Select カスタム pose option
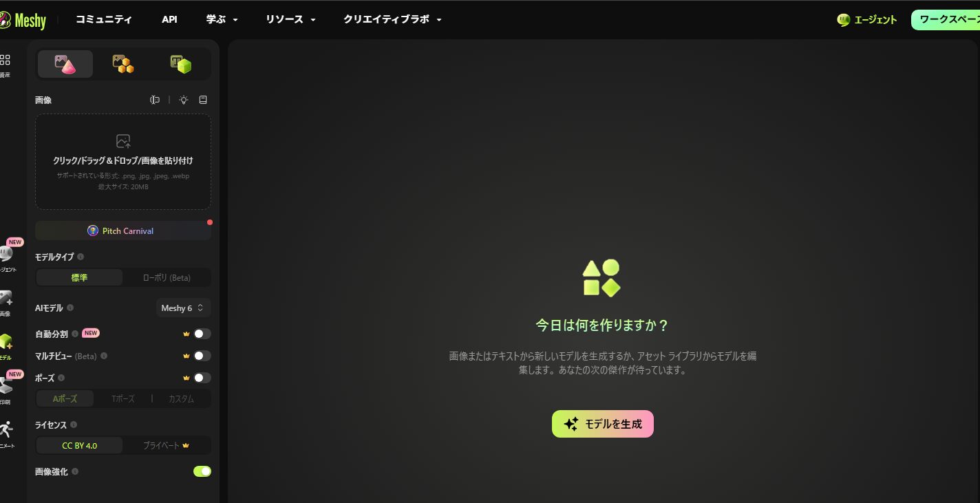 (182, 399)
